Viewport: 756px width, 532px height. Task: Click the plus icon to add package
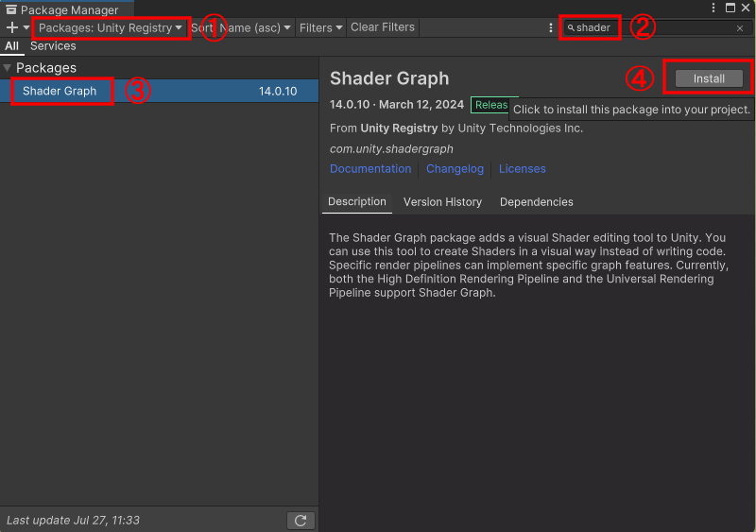[x=11, y=27]
